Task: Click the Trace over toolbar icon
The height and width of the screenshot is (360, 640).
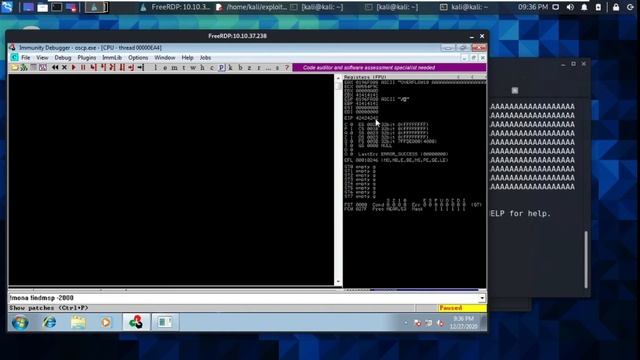Action: [122, 67]
